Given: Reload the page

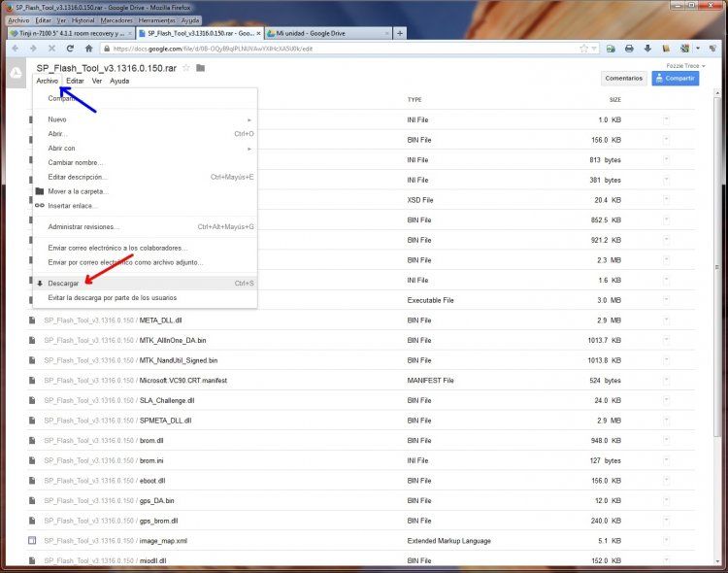Looking at the screenshot, I should 70,49.
